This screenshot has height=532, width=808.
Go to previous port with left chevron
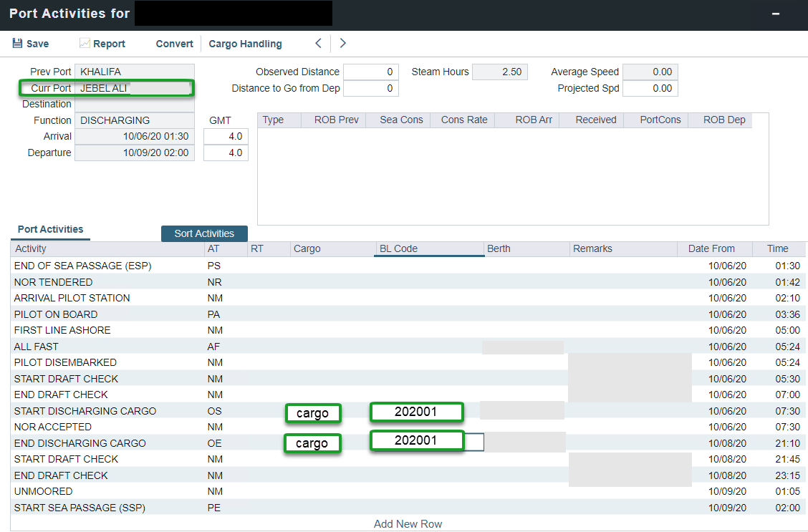coord(319,44)
